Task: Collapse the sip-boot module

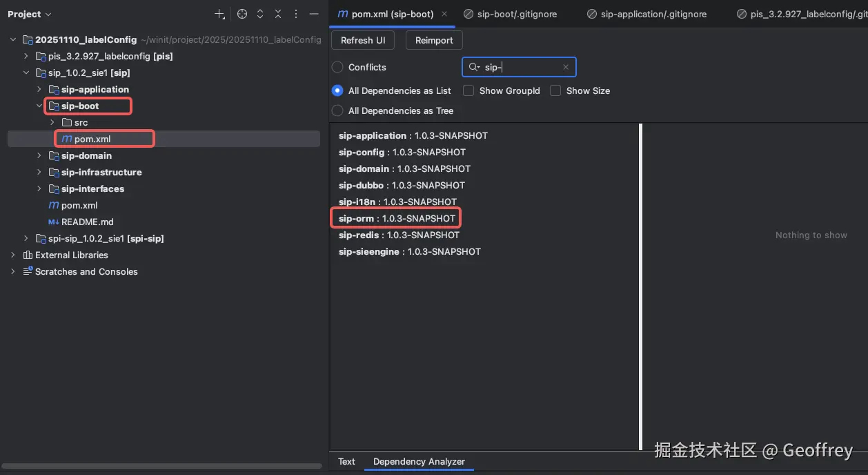Action: click(39, 106)
